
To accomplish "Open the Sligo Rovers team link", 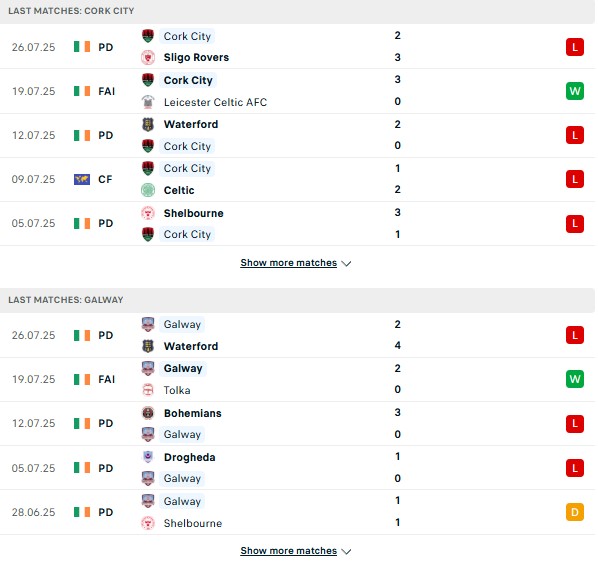I will pos(196,58).
